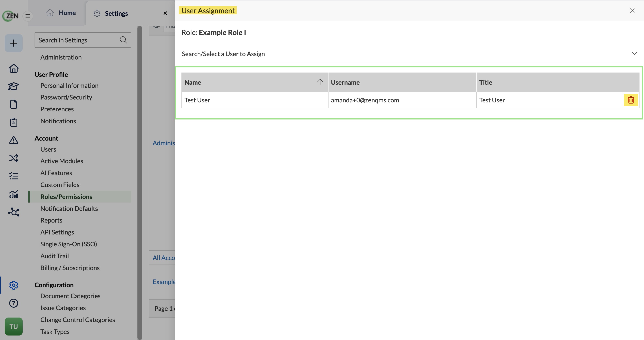
Task: Click the Username column header
Action: tap(402, 82)
